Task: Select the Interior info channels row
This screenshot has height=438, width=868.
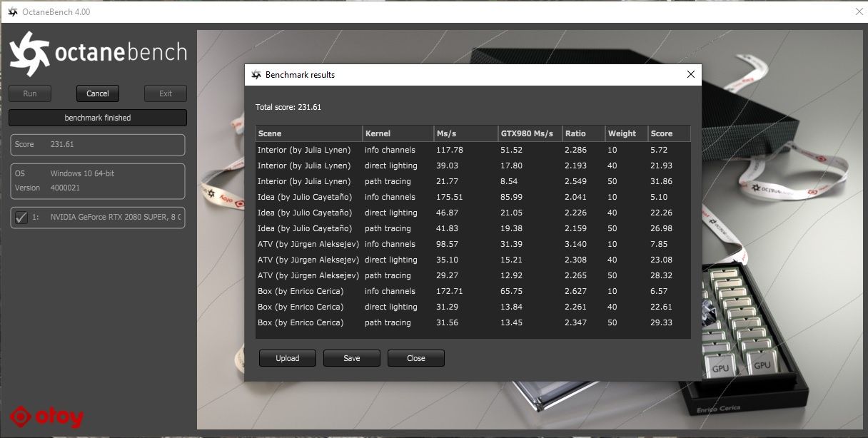Action: tap(473, 150)
